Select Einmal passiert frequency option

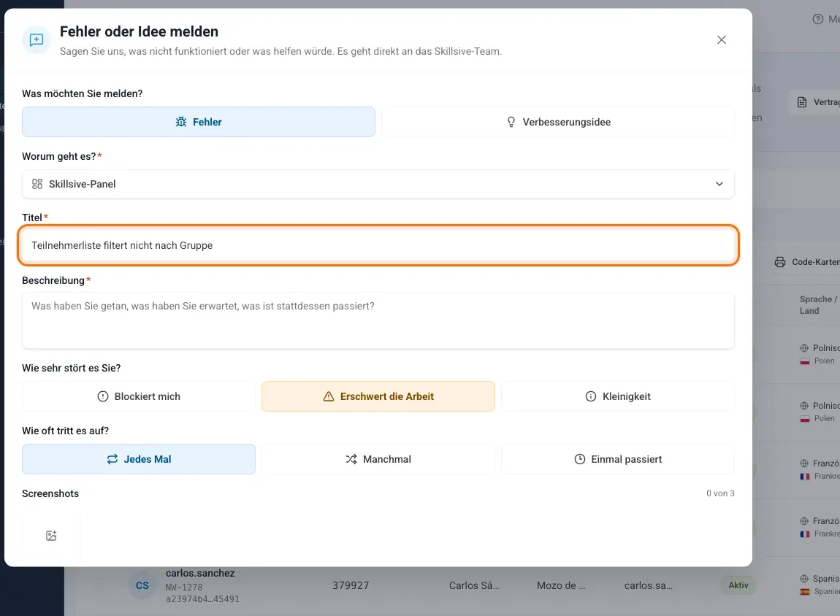(618, 459)
